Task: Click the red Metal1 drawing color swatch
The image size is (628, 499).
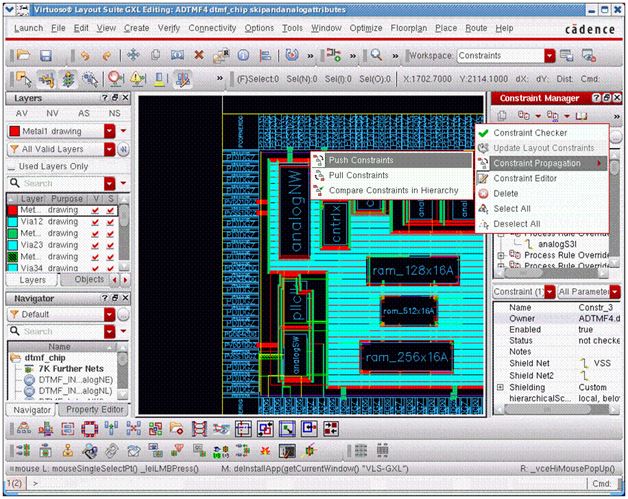Action: pos(14,131)
